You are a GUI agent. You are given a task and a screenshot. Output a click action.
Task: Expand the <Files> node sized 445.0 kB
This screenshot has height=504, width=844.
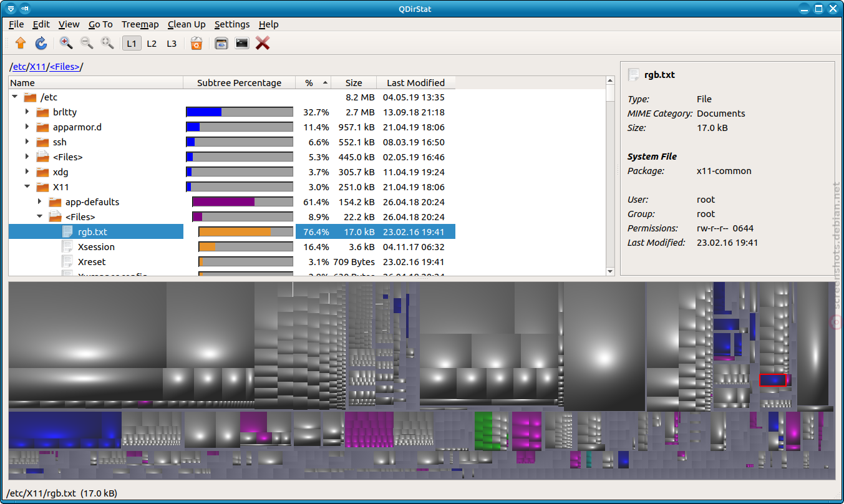click(27, 157)
